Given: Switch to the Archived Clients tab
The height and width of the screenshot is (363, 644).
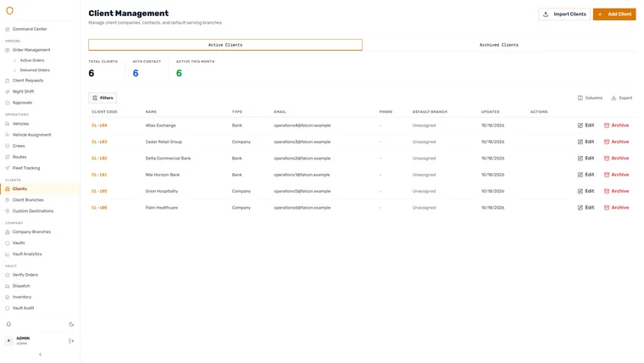Looking at the screenshot, I should point(498,45).
